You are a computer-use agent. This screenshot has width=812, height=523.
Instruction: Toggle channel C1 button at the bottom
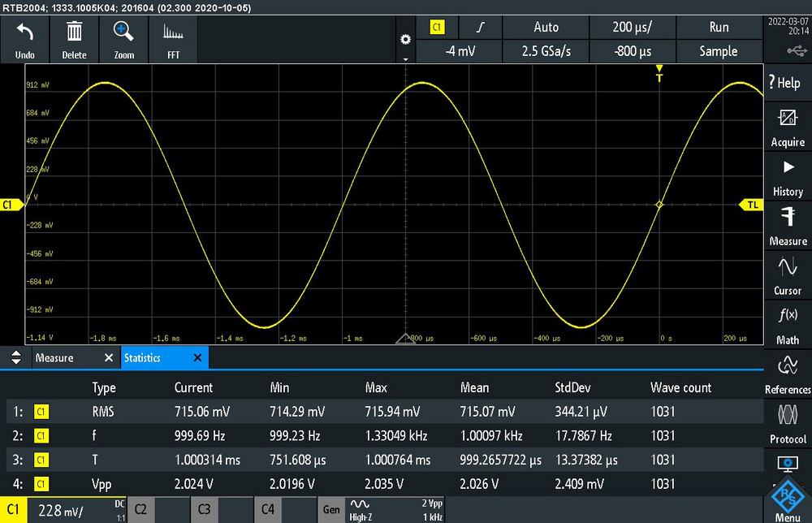pos(13,509)
